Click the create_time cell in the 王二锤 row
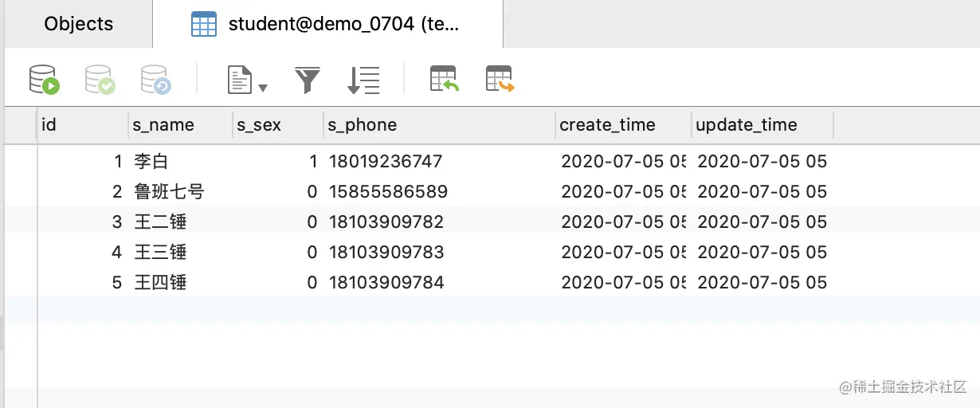This screenshot has height=408, width=980. (x=624, y=222)
